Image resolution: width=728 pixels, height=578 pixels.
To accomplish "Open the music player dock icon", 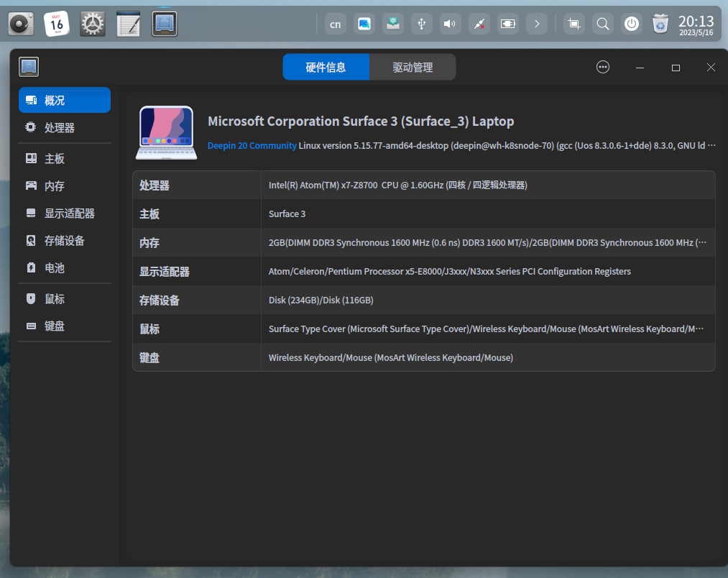I will tap(21, 24).
